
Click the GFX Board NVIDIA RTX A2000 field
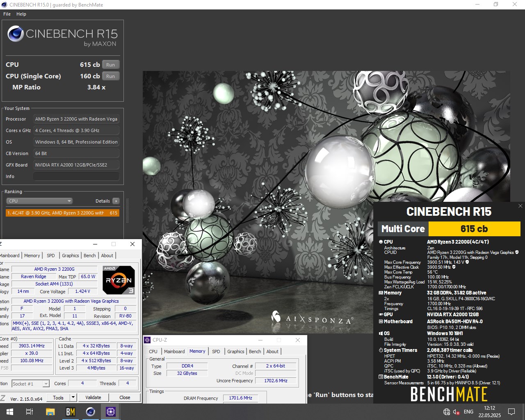[76, 165]
